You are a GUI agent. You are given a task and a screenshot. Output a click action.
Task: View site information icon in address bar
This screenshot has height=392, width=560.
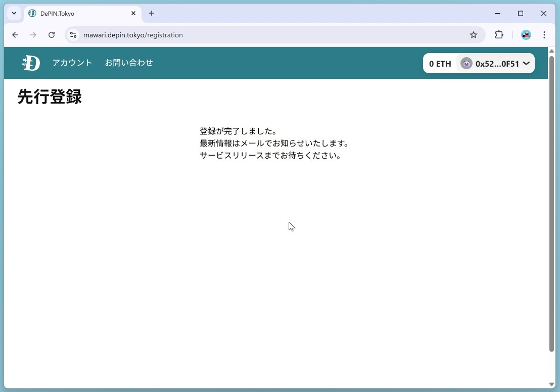coord(73,35)
